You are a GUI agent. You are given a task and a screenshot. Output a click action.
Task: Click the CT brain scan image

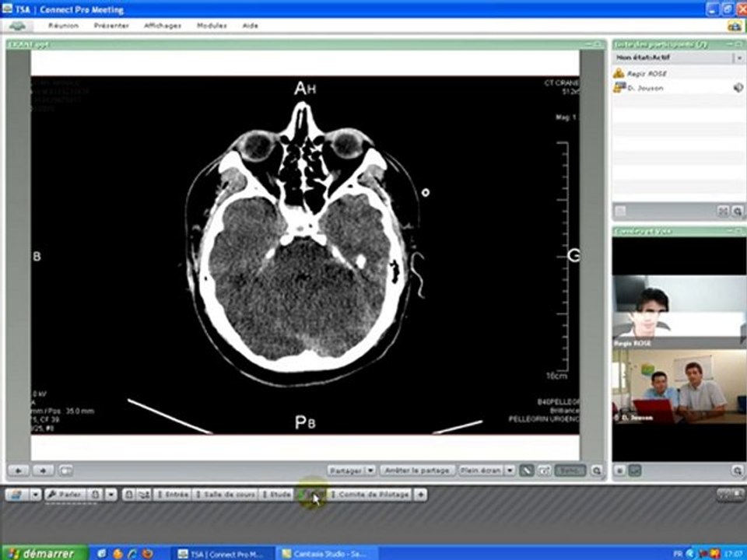coord(305,255)
